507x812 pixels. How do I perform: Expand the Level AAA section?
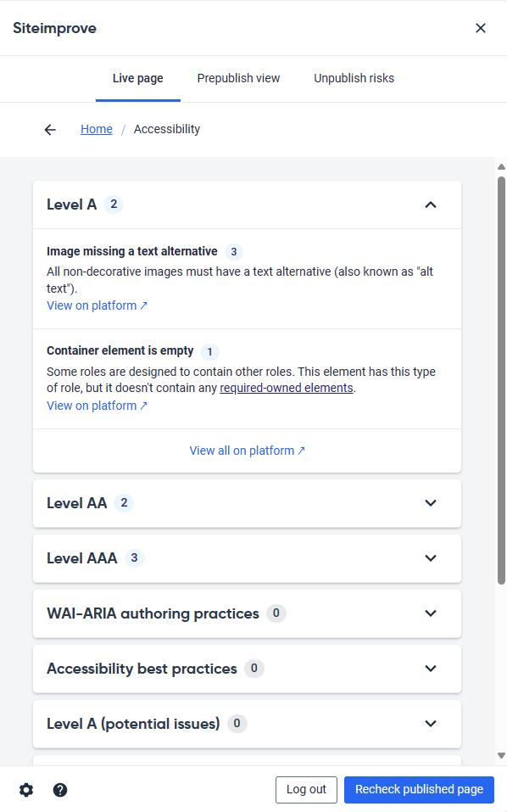coord(247,558)
